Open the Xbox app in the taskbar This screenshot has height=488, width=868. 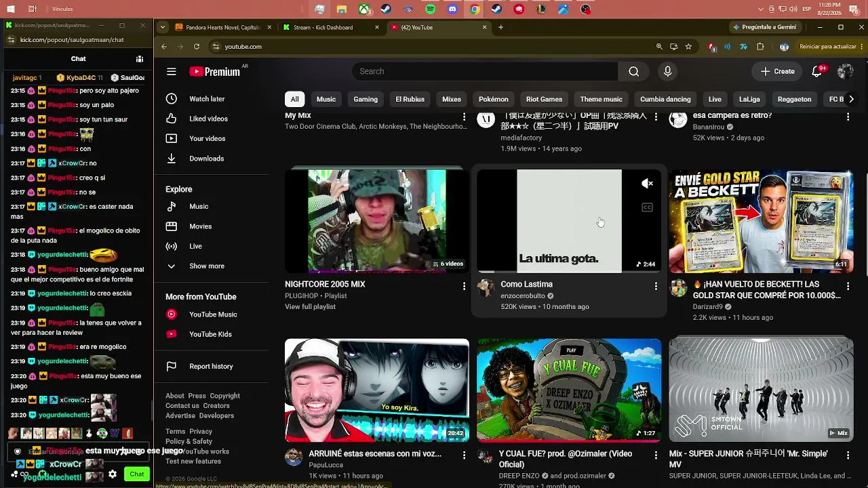coord(364,9)
